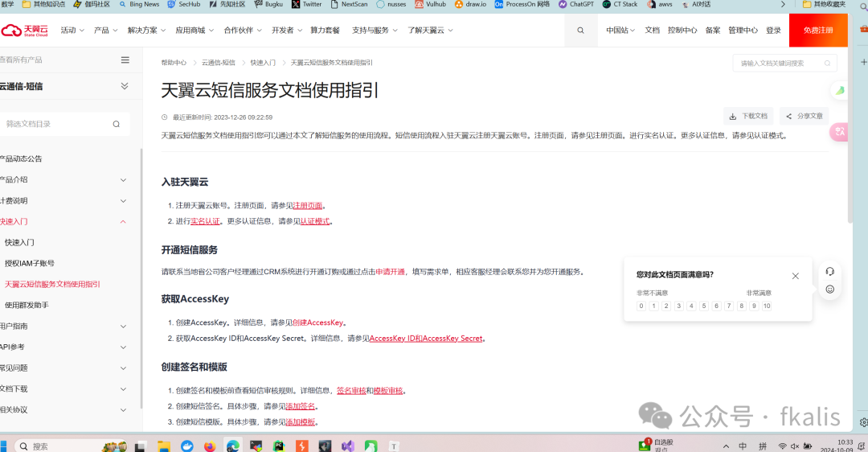Viewport: 868px width, 452px height.
Task: Click the smiley feedback icon
Action: (829, 290)
